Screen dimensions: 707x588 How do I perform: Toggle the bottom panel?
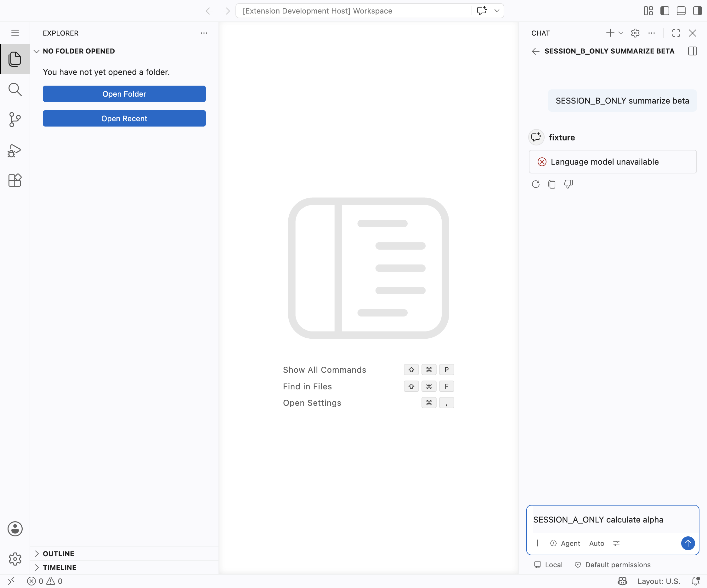681,11
